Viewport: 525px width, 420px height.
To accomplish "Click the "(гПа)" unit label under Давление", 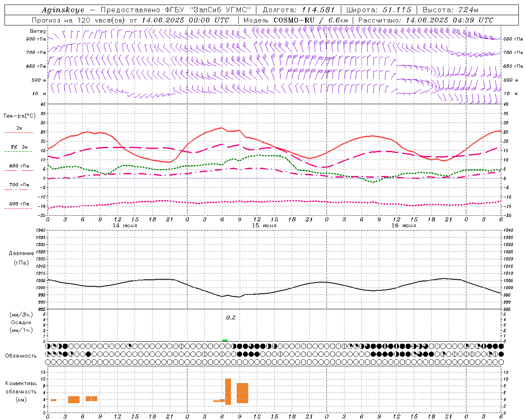I will coord(21,262).
